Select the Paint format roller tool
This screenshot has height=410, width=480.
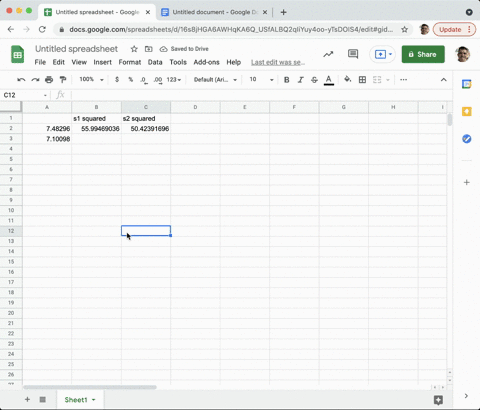coord(63,80)
